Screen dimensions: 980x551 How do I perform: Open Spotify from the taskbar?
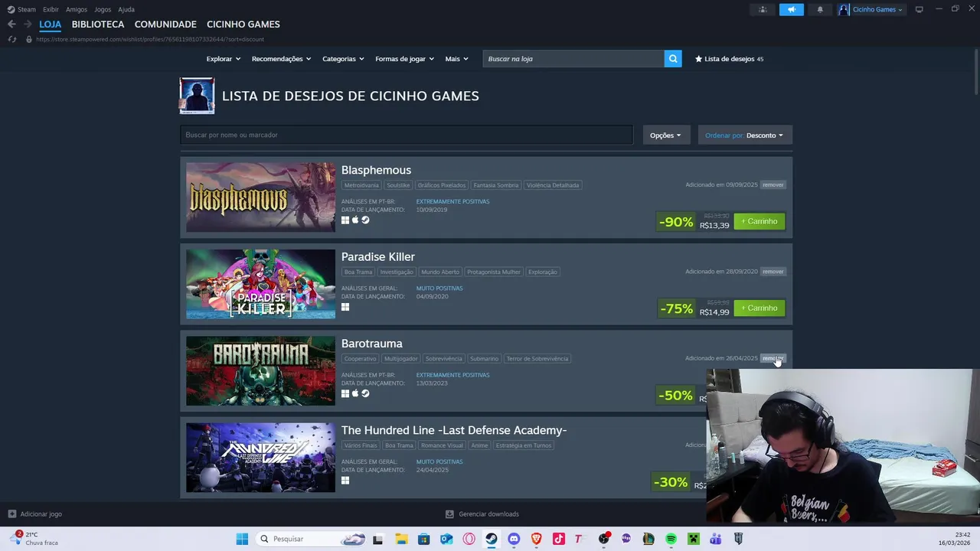[x=671, y=539]
